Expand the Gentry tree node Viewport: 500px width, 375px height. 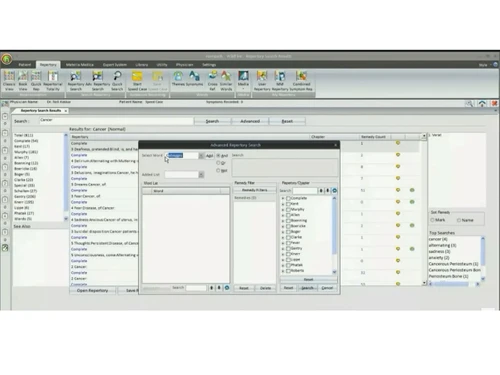click(283, 248)
